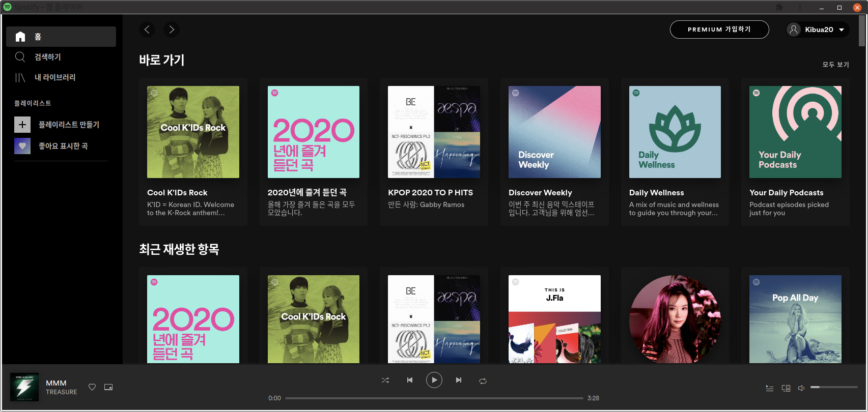Click the MMM album art thumbnail
868x412 pixels.
[24, 387]
